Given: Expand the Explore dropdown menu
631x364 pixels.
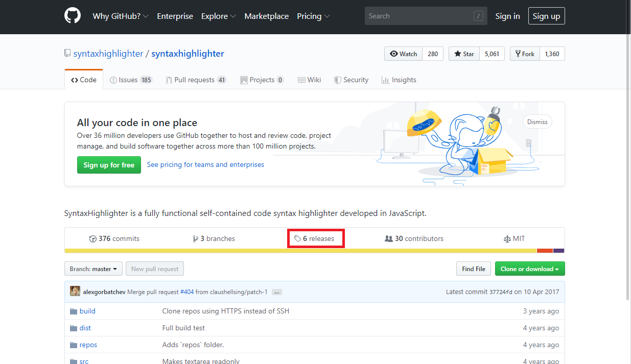Looking at the screenshot, I should point(219,16).
